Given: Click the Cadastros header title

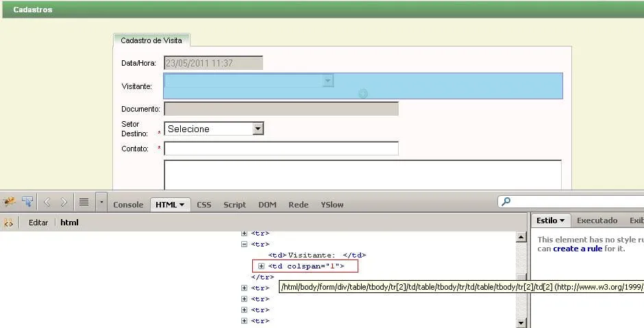Looking at the screenshot, I should pos(32,10).
